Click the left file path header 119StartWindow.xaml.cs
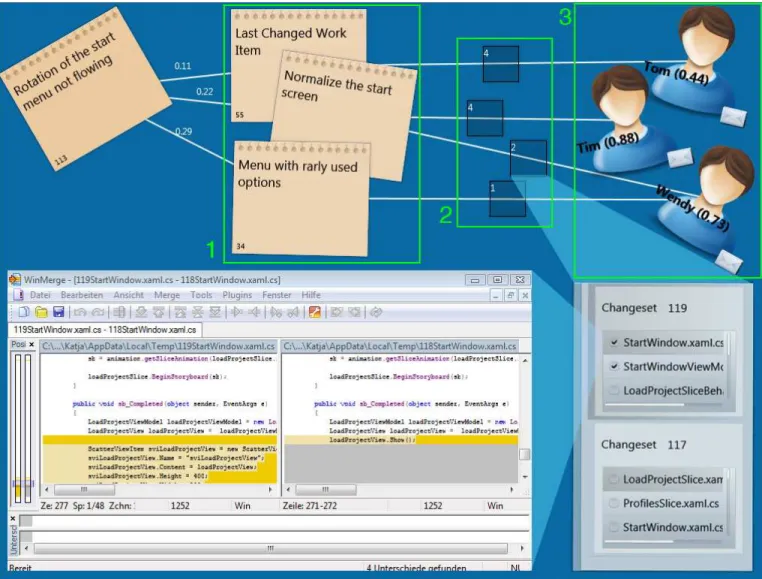 (158, 346)
